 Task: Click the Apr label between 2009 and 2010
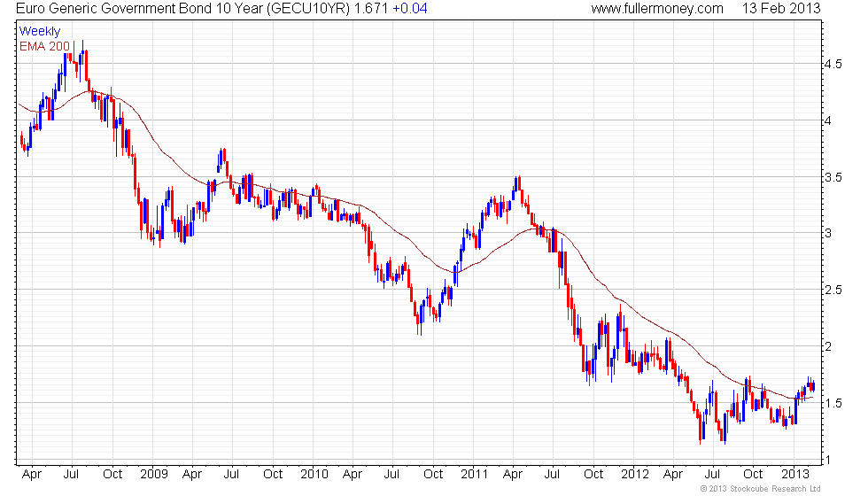click(192, 475)
